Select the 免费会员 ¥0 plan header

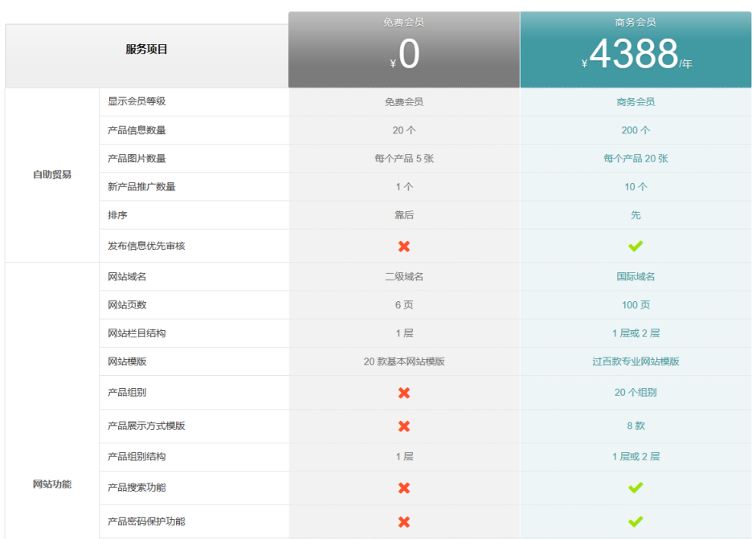[404, 50]
